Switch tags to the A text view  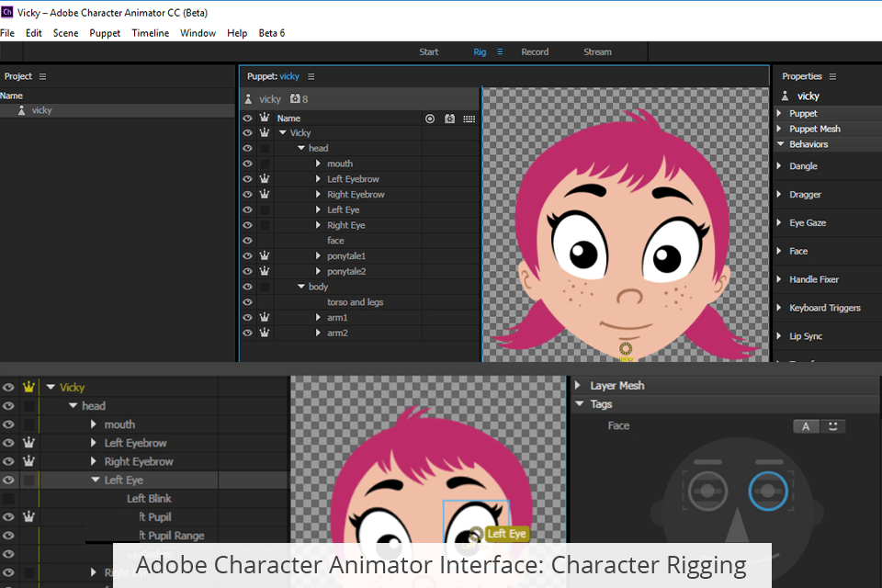(807, 426)
